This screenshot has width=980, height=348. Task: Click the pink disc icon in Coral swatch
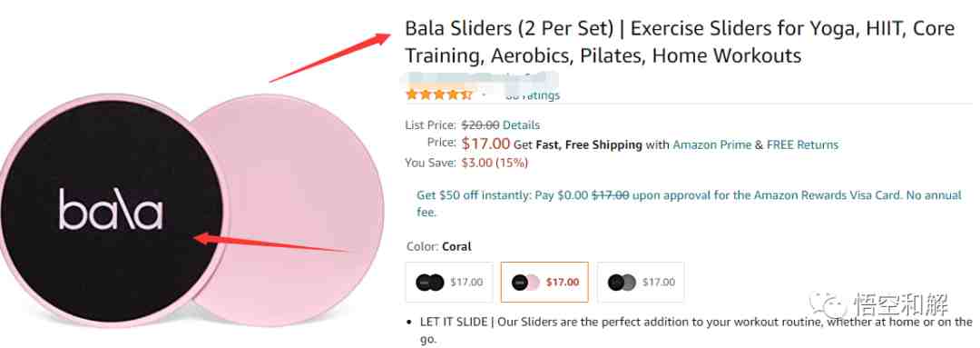532,283
